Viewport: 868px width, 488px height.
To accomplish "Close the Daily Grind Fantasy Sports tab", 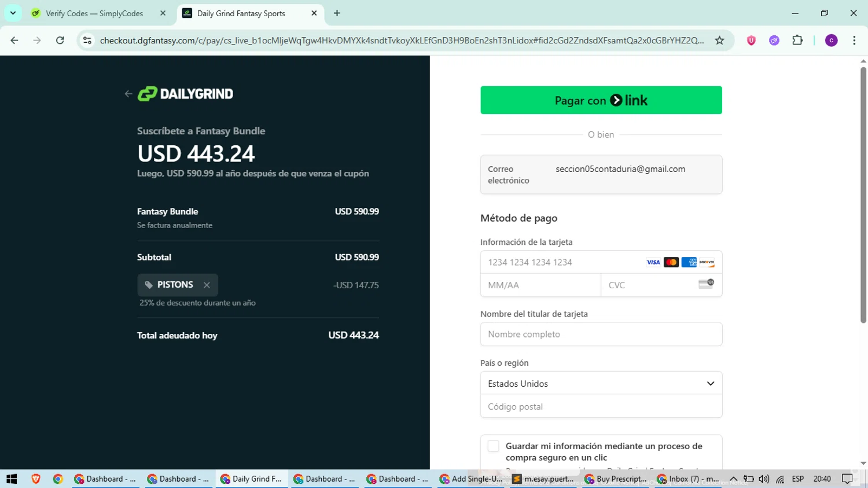I will 314,13.
